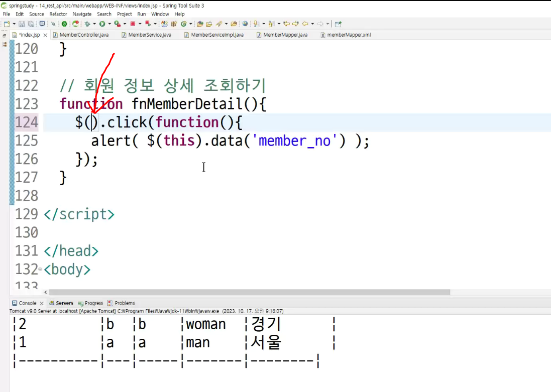Click the New Java Class icon

[184, 24]
